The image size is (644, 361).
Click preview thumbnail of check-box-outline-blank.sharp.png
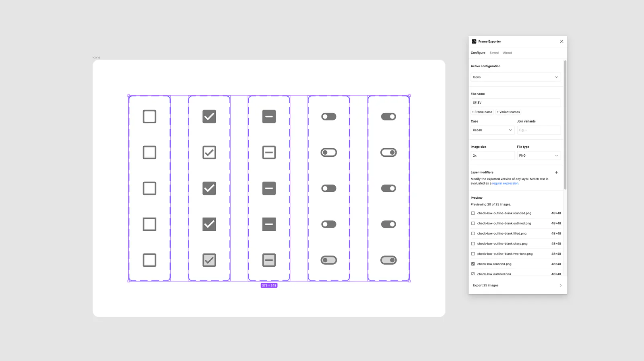click(x=473, y=243)
